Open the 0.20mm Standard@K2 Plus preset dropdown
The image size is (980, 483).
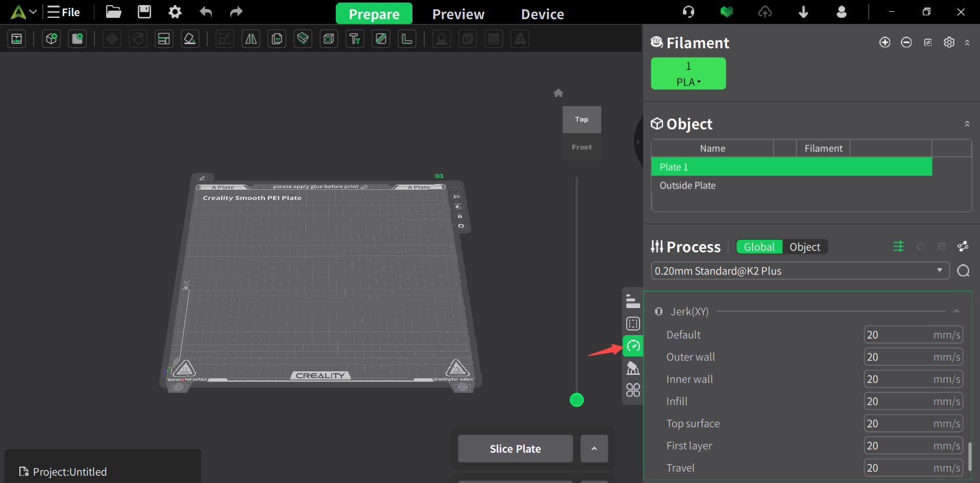pos(799,271)
